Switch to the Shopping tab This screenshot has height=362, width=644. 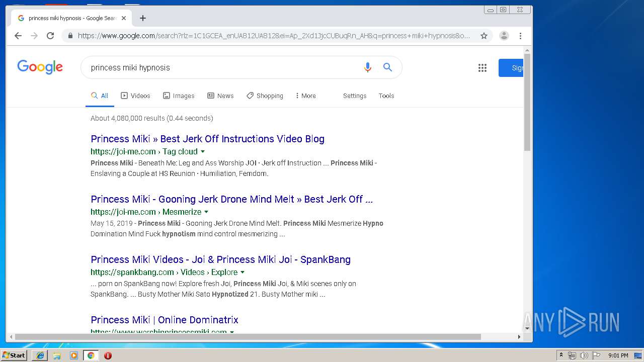[265, 96]
